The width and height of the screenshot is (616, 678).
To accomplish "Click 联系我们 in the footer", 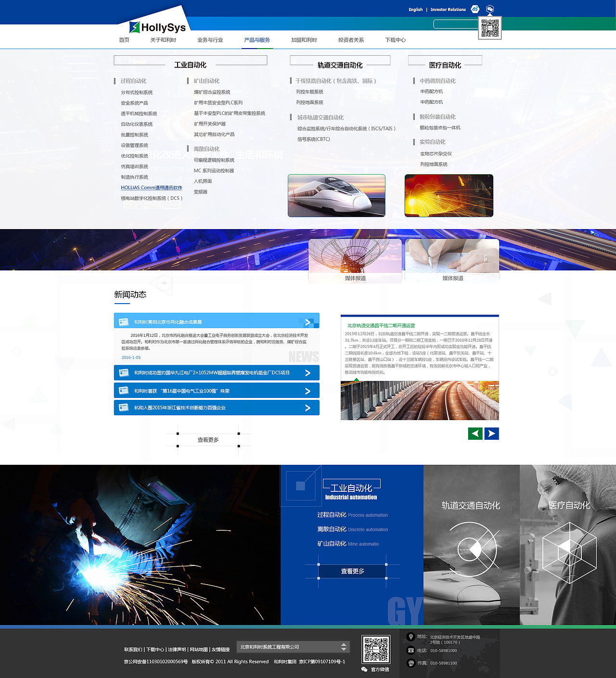I will [x=133, y=650].
